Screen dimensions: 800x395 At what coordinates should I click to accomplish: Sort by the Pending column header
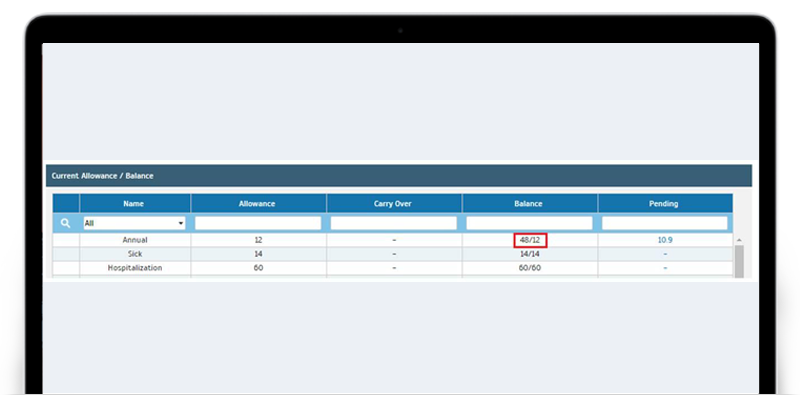pyautogui.click(x=665, y=203)
